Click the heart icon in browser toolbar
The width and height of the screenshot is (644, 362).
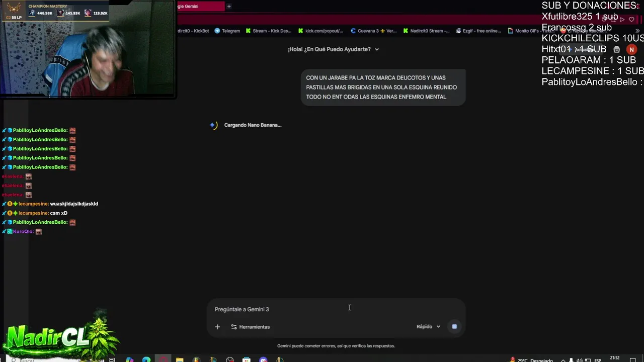pyautogui.click(x=631, y=20)
